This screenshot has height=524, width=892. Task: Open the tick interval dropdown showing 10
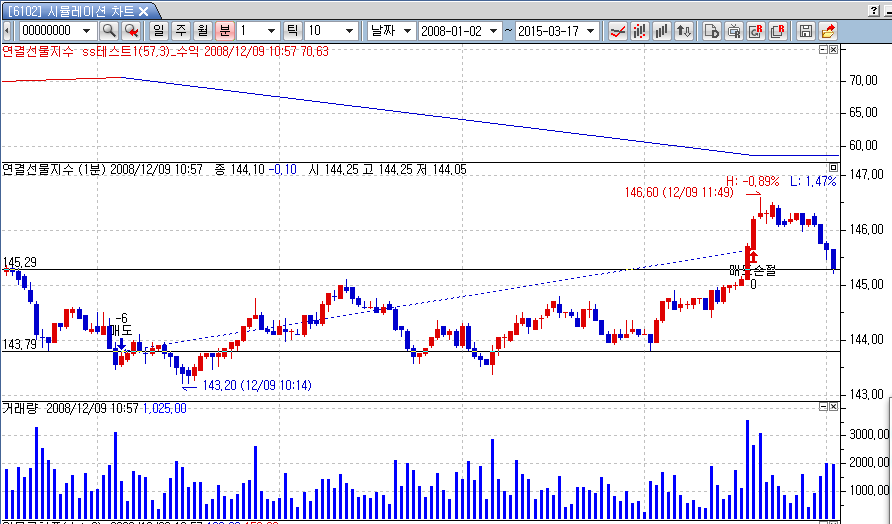pos(349,31)
